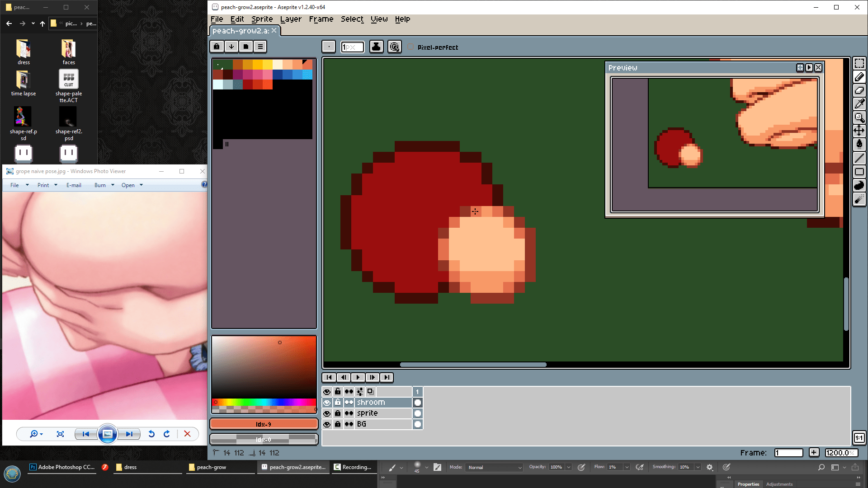Click the Move tool icon
The height and width of the screenshot is (488, 868).
(859, 131)
